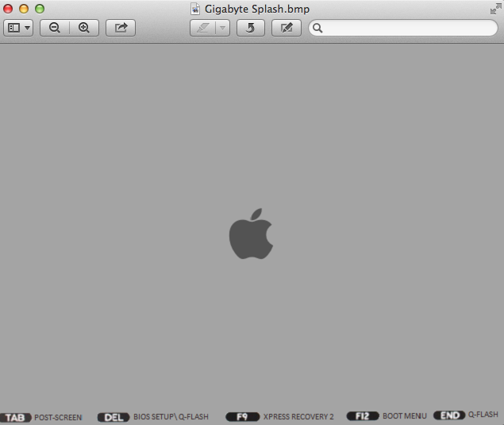Click the TAB key badge
Screen dimensions: 504x425
[15, 417]
